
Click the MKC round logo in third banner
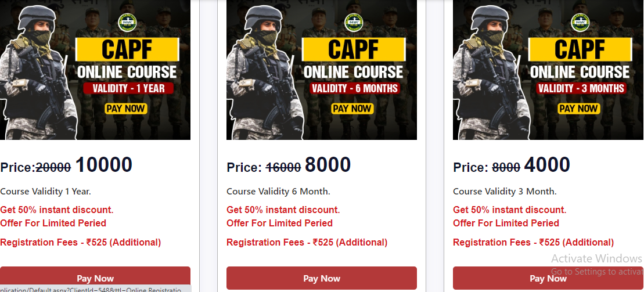point(580,23)
